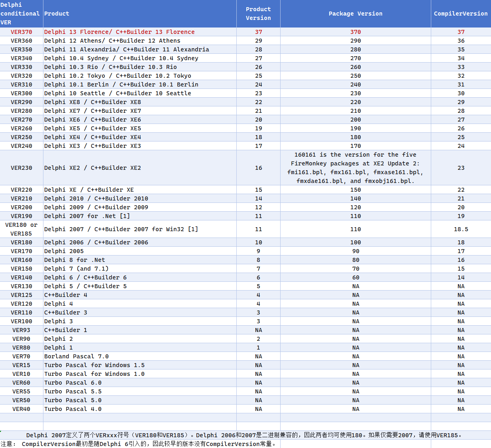This screenshot has width=491, height=448.
Task: Select 'Delphi XE2 / C++Builder XE2' cell
Action: click(140, 168)
